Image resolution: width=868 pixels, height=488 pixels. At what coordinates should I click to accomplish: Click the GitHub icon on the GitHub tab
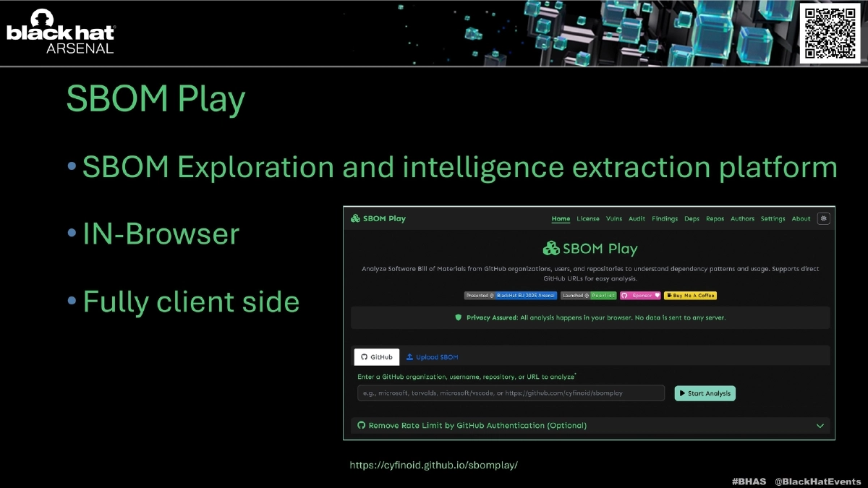pos(364,357)
